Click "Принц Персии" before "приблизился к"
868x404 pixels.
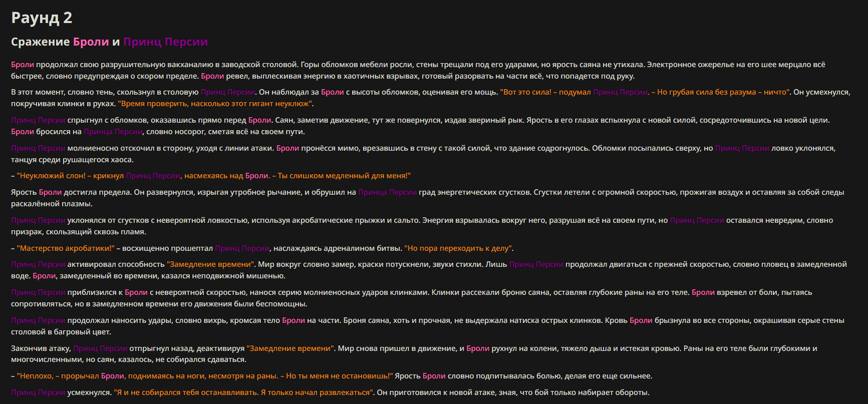point(38,292)
